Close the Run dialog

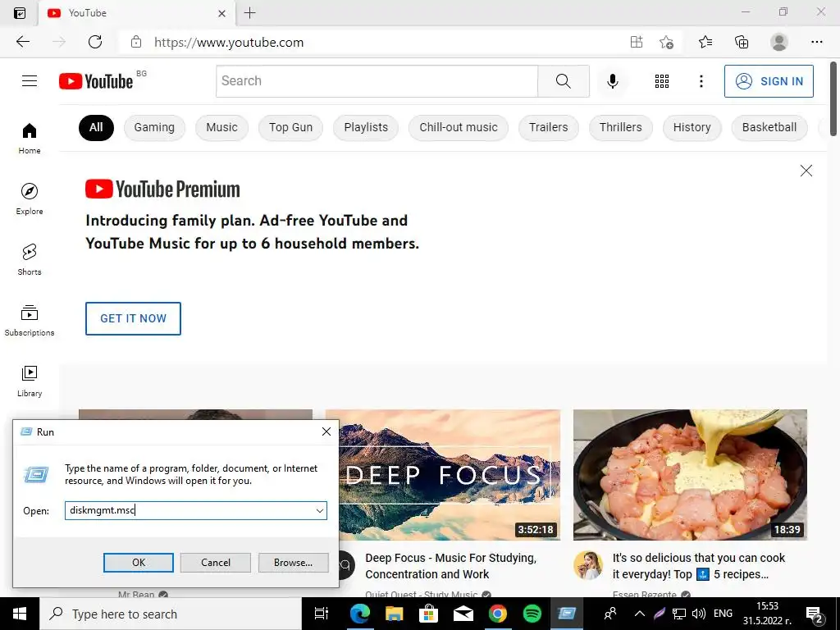[x=326, y=431]
